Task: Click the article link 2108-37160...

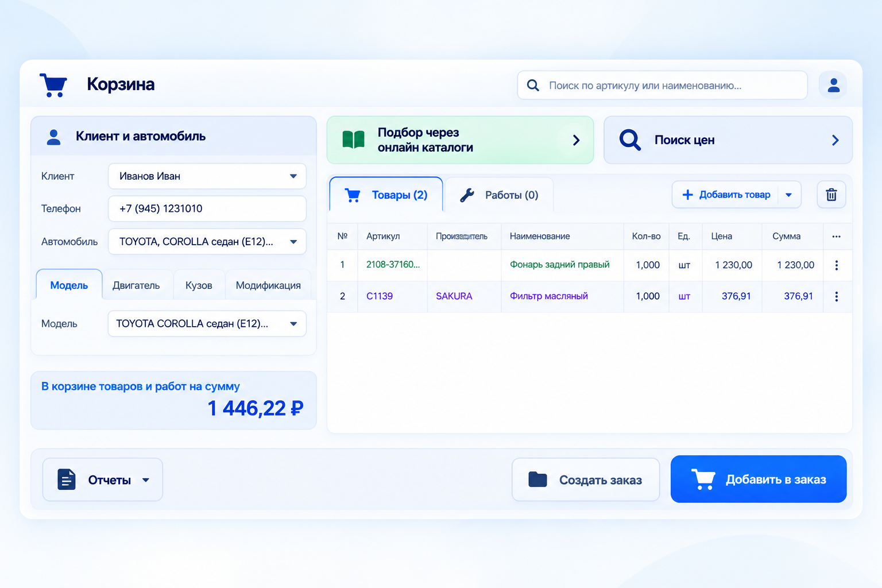Action: tap(393, 265)
